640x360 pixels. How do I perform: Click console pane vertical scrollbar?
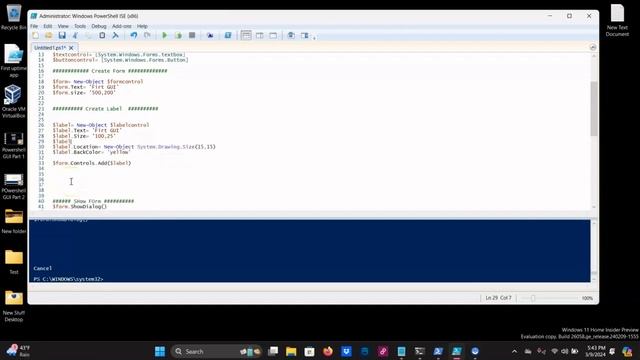594,250
